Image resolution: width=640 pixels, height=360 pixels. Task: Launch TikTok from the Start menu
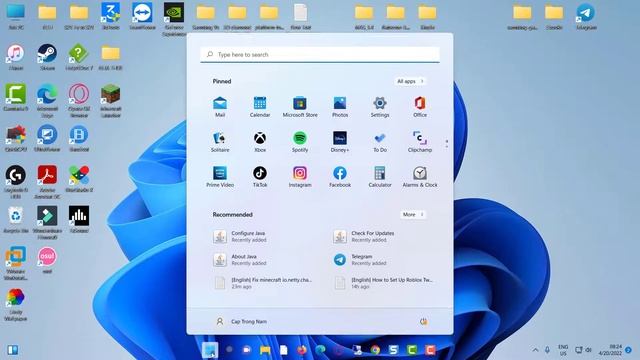click(x=260, y=177)
